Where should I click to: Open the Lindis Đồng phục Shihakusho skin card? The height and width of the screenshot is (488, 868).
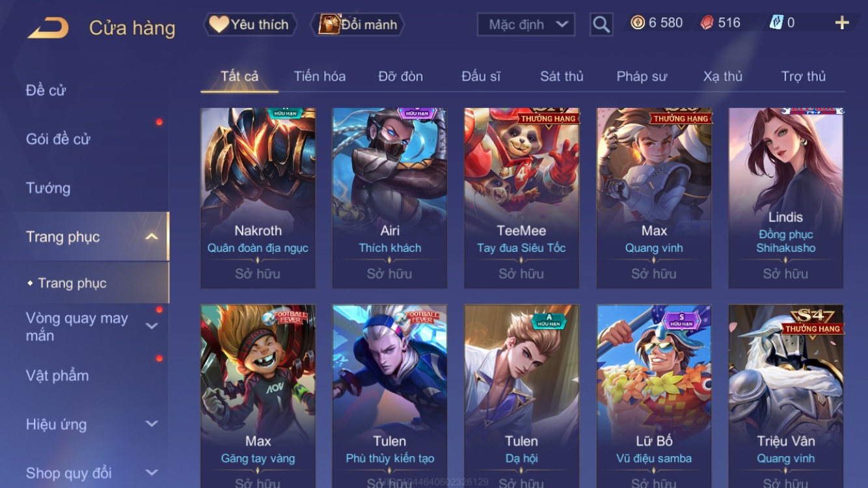click(x=785, y=198)
